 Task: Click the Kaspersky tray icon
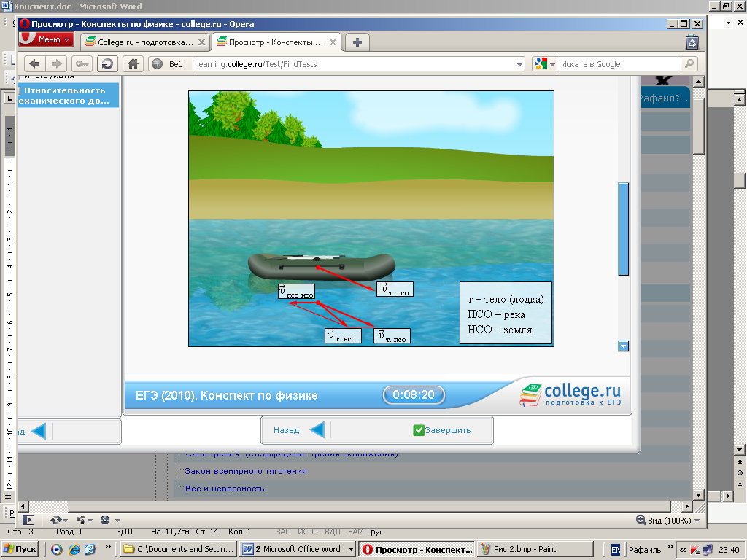click(x=695, y=550)
